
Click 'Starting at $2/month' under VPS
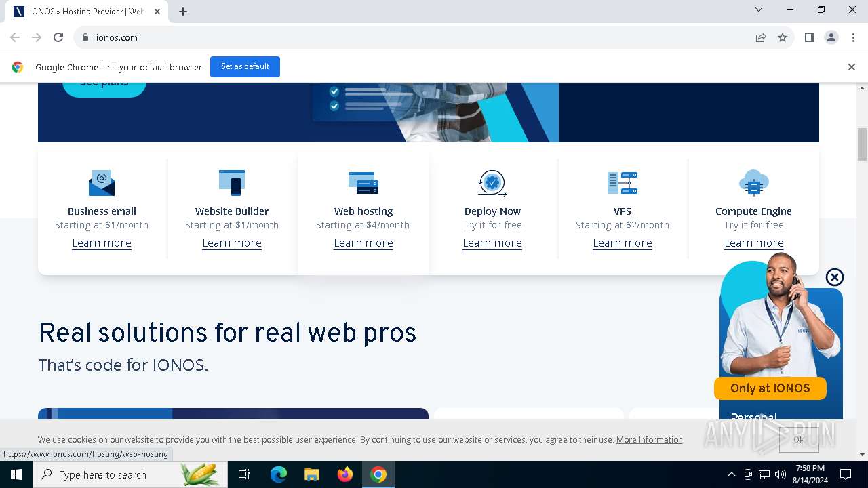point(623,225)
